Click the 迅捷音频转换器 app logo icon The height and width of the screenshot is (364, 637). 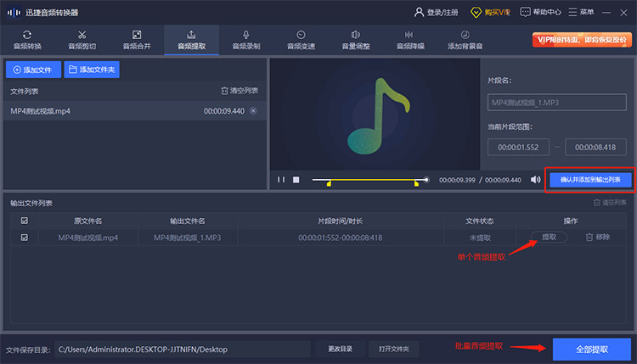14,13
